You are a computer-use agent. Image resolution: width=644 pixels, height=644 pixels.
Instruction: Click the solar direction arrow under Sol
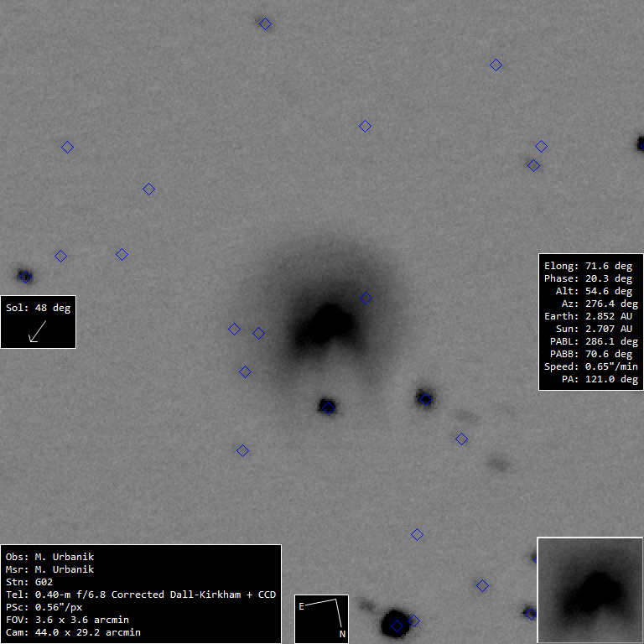pos(37,331)
